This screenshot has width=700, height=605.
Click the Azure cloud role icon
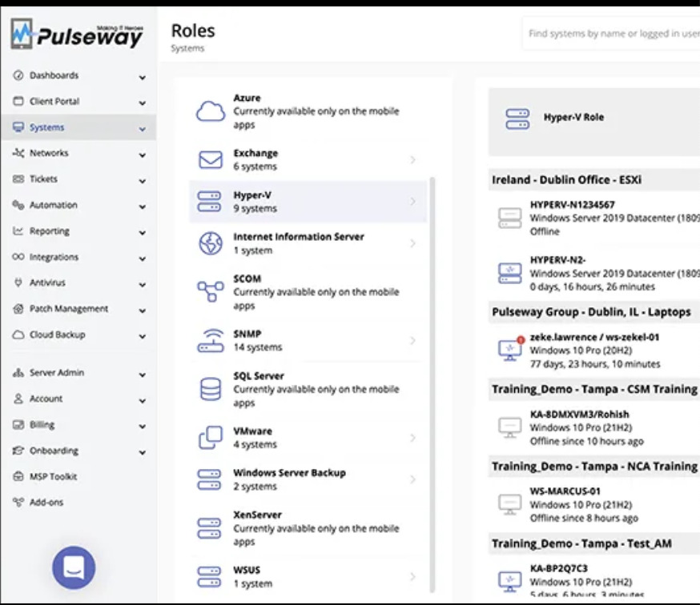tap(211, 111)
